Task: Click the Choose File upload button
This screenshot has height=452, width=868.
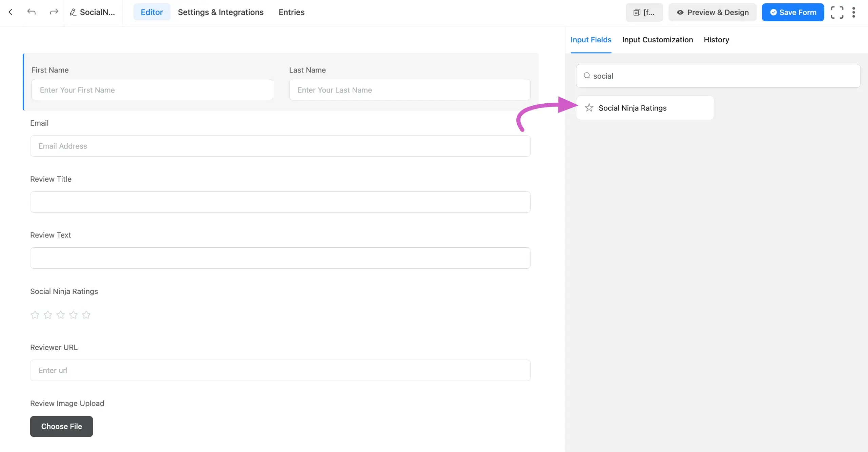Action: point(61,426)
